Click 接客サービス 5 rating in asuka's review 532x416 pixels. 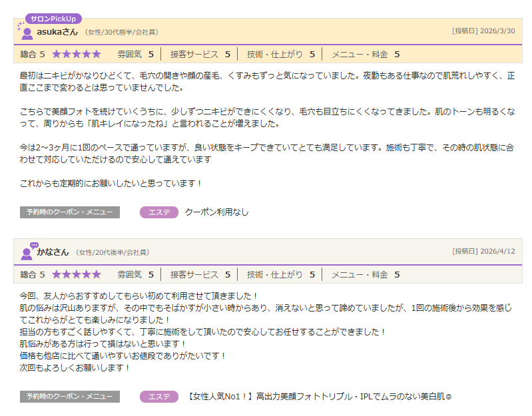click(200, 54)
